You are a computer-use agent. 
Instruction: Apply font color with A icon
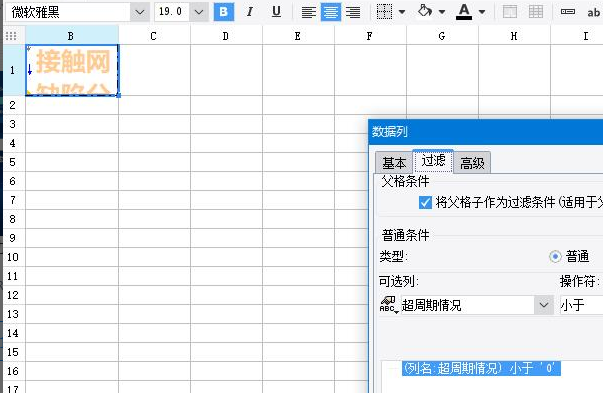tap(464, 12)
